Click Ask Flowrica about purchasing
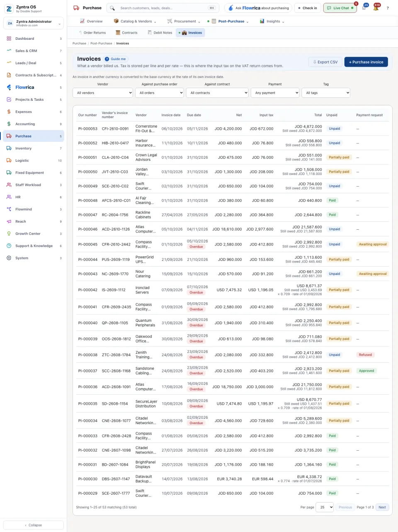Viewport: 398px width, 532px height. (x=258, y=8)
